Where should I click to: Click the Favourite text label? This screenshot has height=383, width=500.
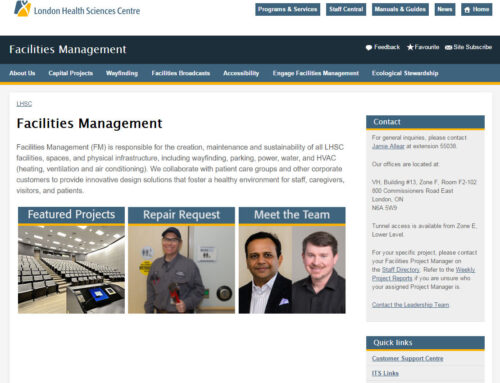point(427,47)
